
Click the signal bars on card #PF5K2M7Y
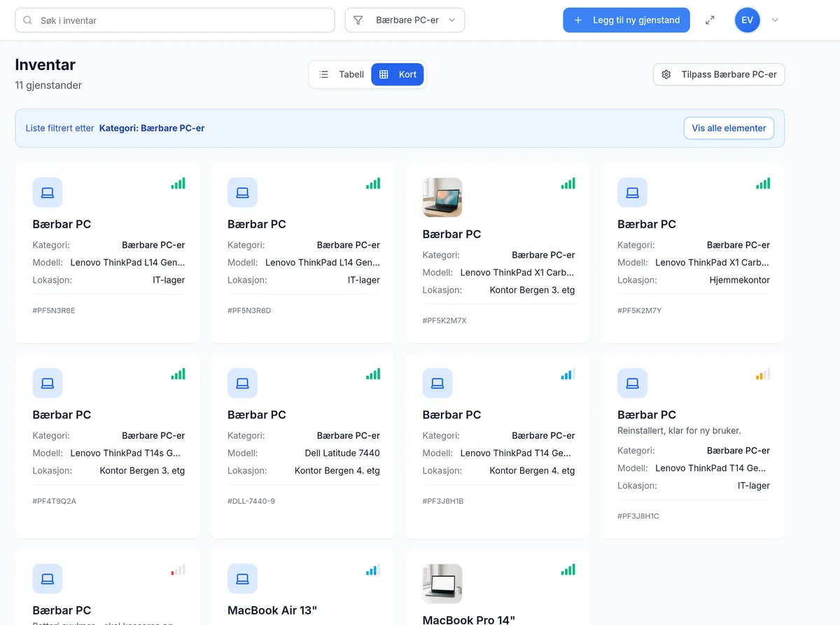pyautogui.click(x=763, y=183)
